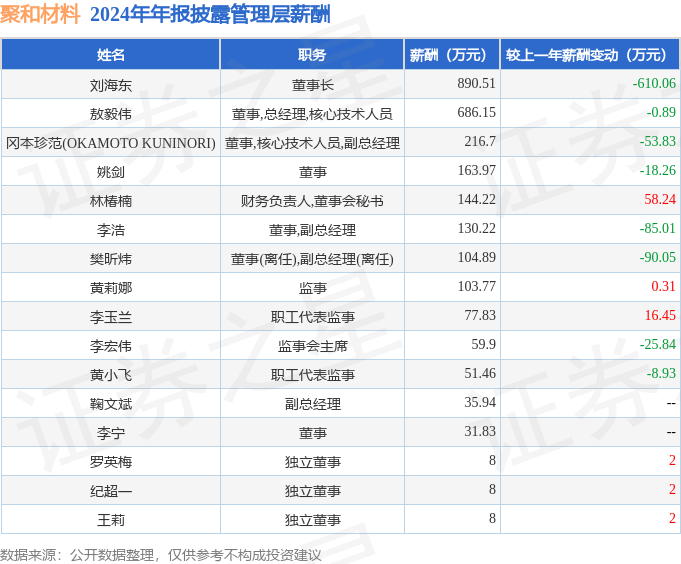The width and height of the screenshot is (681, 564).
Task: Click change value 16.45
Action: pos(660,316)
